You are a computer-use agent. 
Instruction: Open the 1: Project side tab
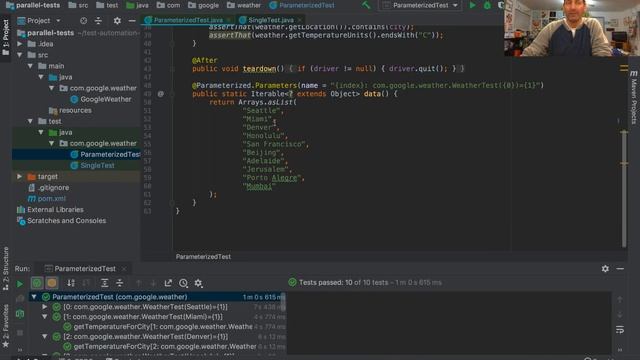point(6,39)
